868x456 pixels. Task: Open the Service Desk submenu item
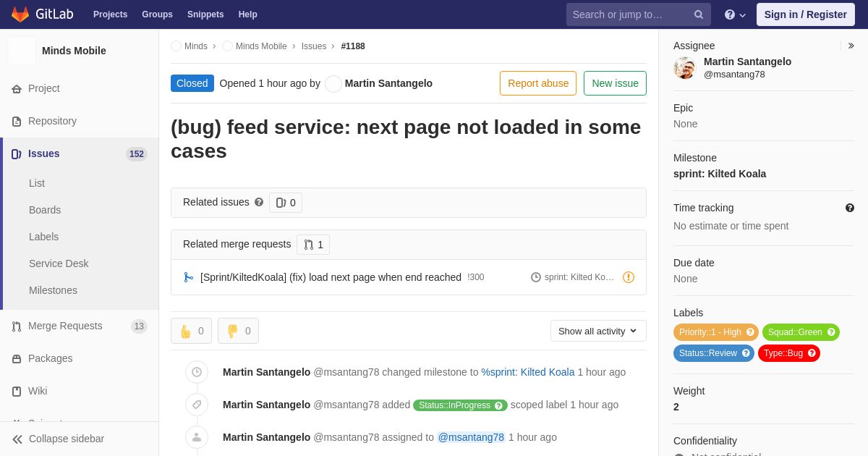tap(59, 263)
